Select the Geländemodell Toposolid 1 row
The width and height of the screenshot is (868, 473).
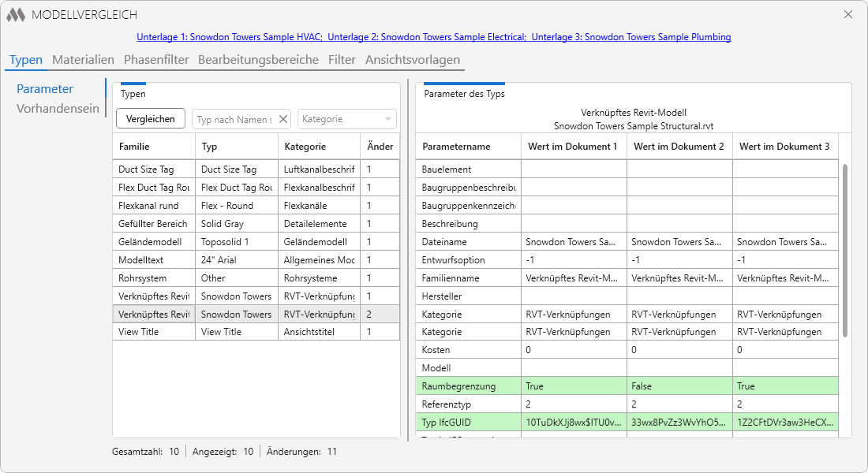pyautogui.click(x=256, y=242)
